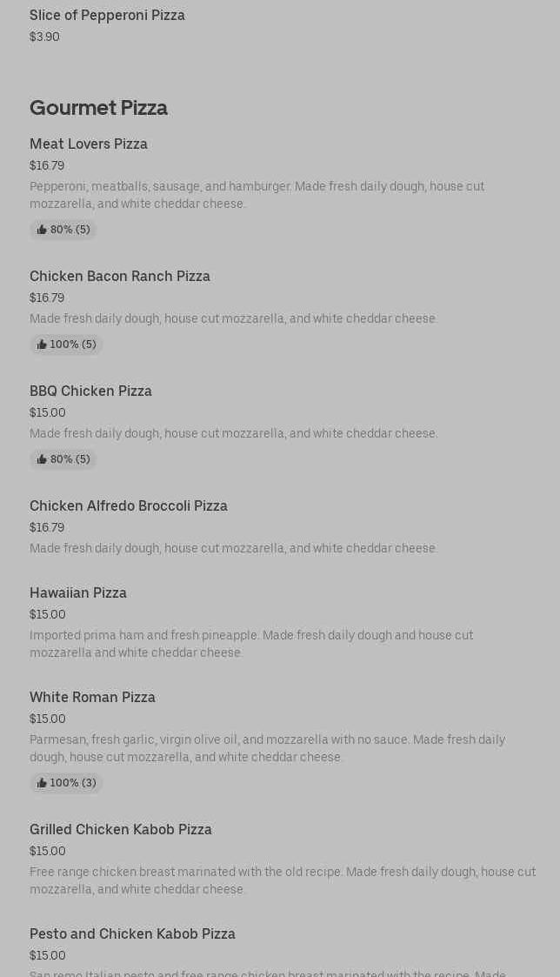Click thumbs-up icon on BBQ Chicken Pizza rating
Viewport: 560px width, 977px height.
click(x=42, y=459)
